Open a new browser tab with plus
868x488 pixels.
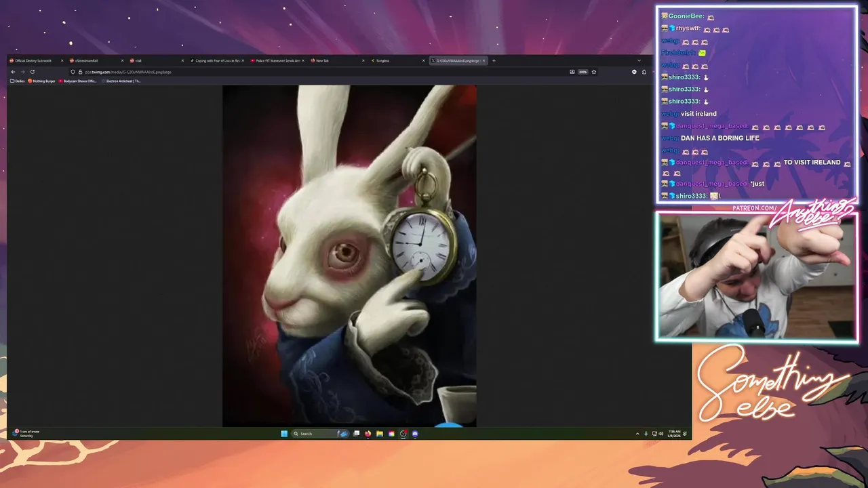[x=494, y=60]
